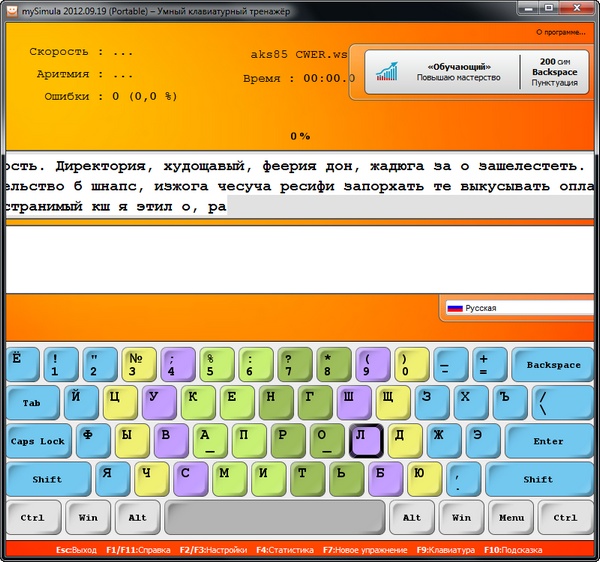
Task: Select F2/F3 Настройки in bottom bar
Action: 212,551
